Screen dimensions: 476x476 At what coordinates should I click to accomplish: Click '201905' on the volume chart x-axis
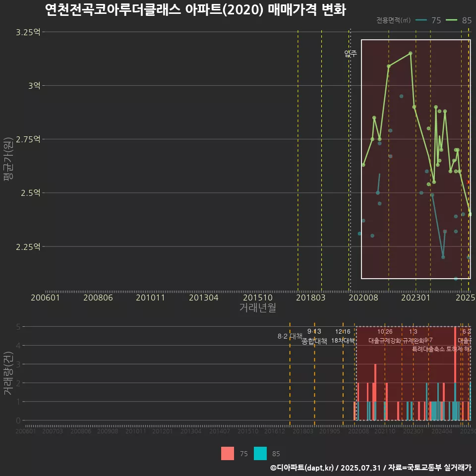[330, 431]
